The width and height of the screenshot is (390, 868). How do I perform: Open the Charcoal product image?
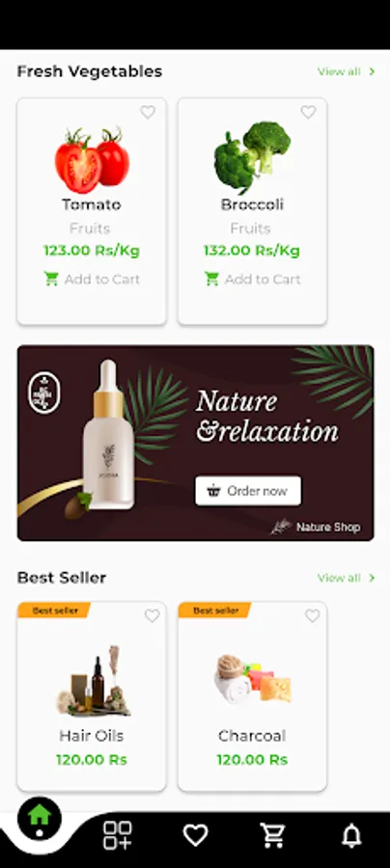(x=253, y=680)
